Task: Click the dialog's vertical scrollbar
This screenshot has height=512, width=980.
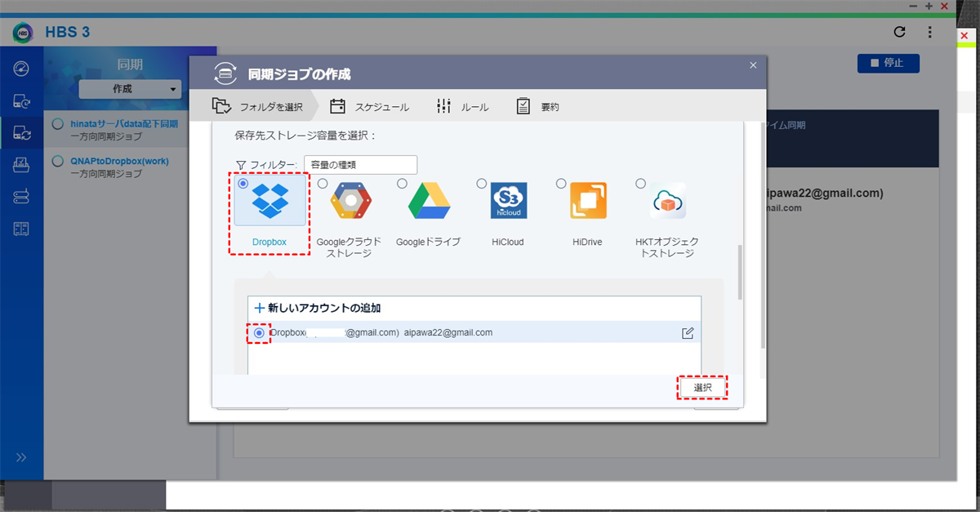Action: (x=741, y=270)
